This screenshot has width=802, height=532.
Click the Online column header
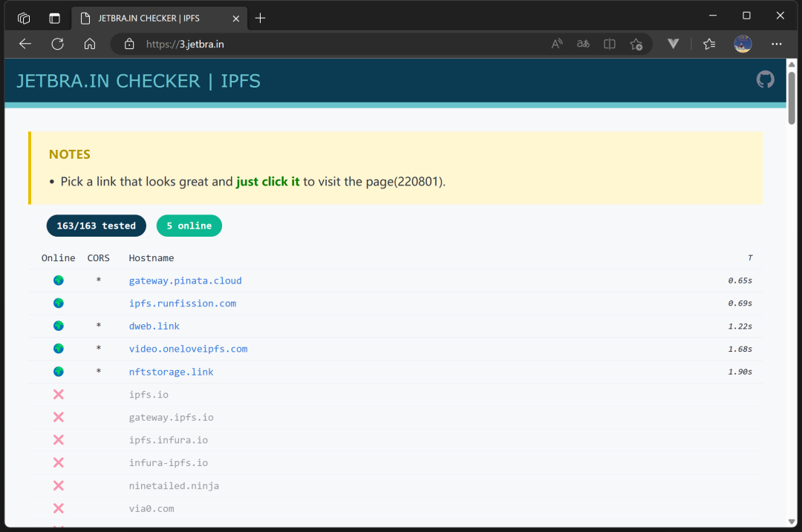59,258
